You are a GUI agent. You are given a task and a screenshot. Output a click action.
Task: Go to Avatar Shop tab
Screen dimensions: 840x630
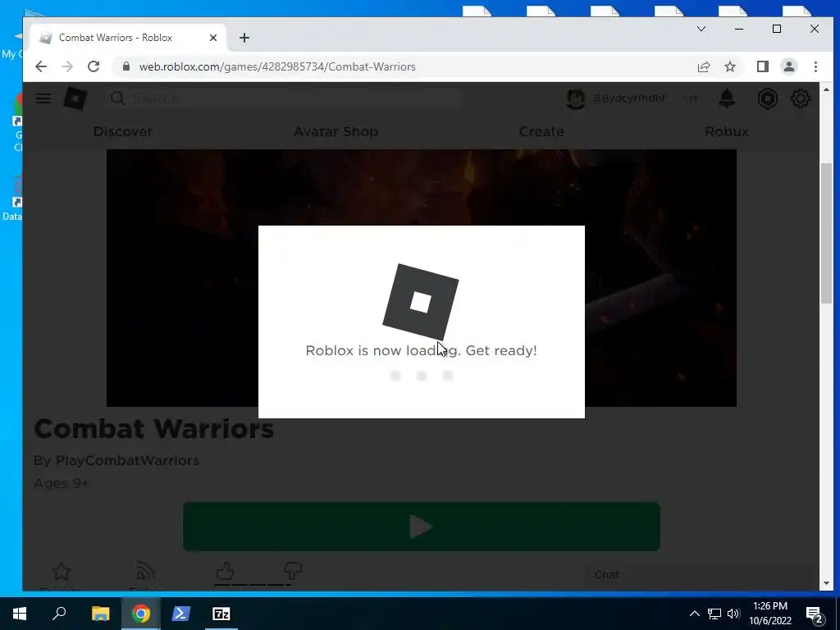pos(336,131)
